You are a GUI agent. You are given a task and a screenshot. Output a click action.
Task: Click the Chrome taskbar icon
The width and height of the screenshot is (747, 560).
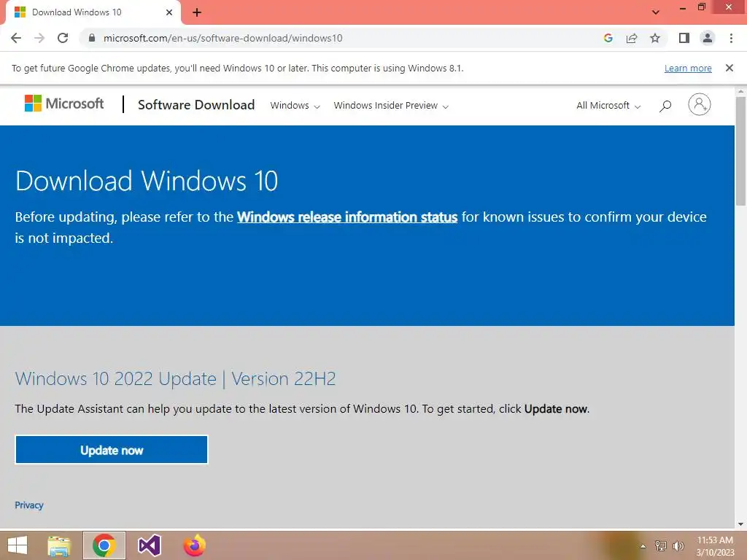click(x=104, y=545)
